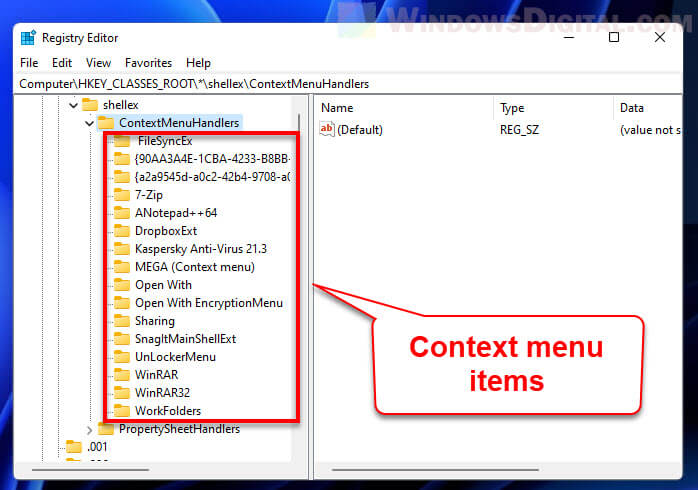Select the Sharing key name
The width and height of the screenshot is (698, 490).
click(155, 321)
